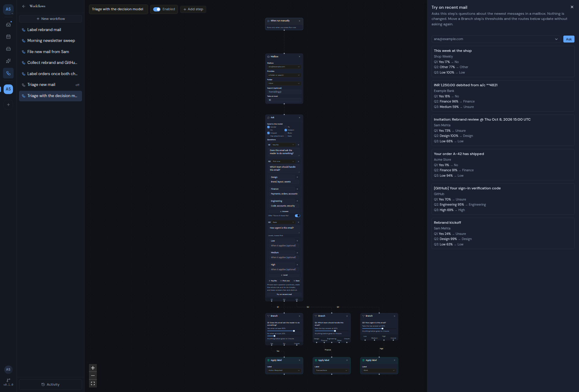Click the Ask button
This screenshot has width=579, height=392.
pos(569,39)
